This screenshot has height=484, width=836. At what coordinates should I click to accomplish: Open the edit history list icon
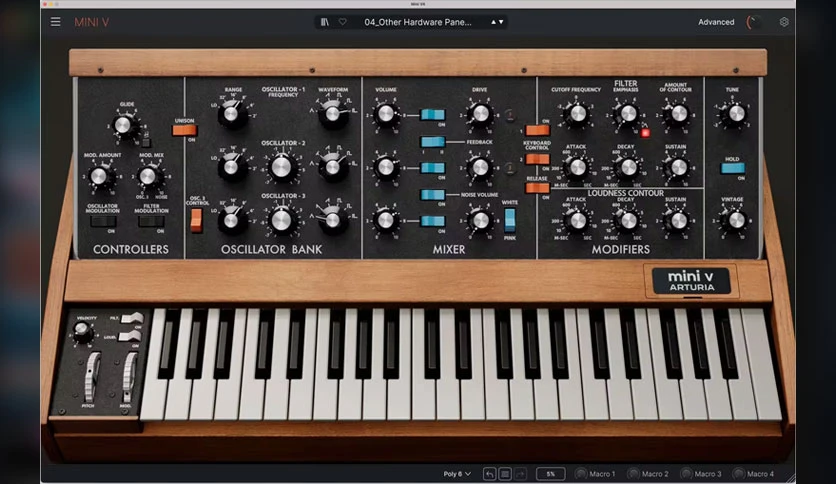505,473
